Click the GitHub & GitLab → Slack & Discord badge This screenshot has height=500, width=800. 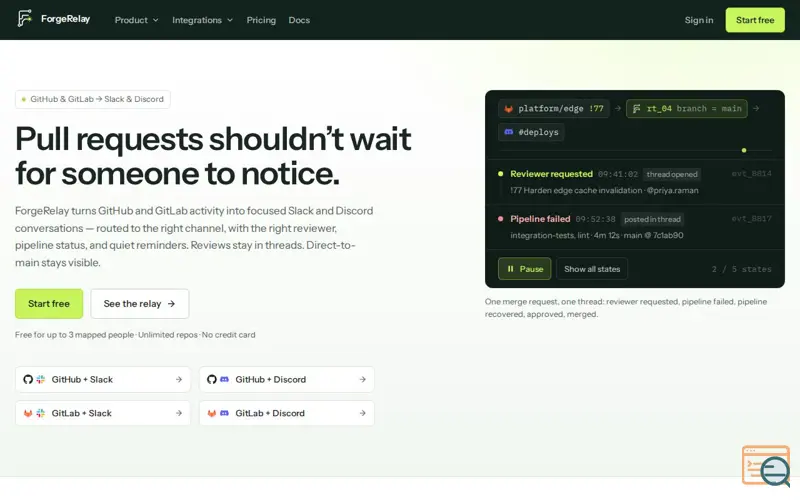(92, 99)
